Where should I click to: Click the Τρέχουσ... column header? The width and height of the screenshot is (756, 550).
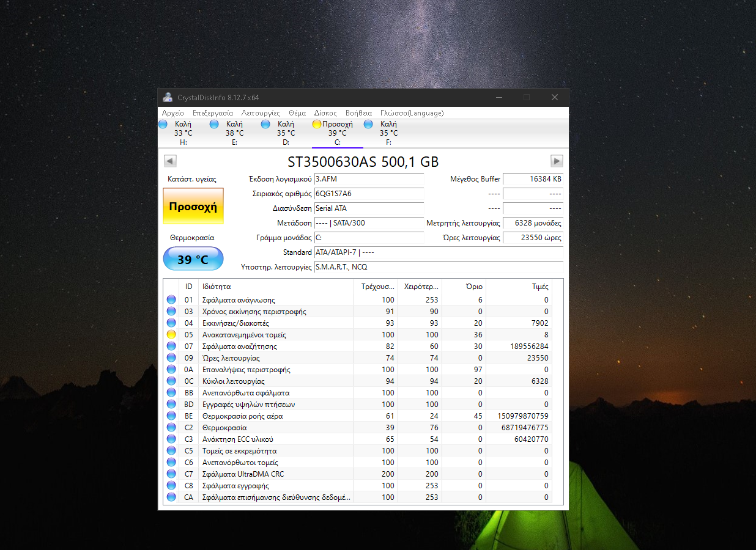[x=376, y=286]
